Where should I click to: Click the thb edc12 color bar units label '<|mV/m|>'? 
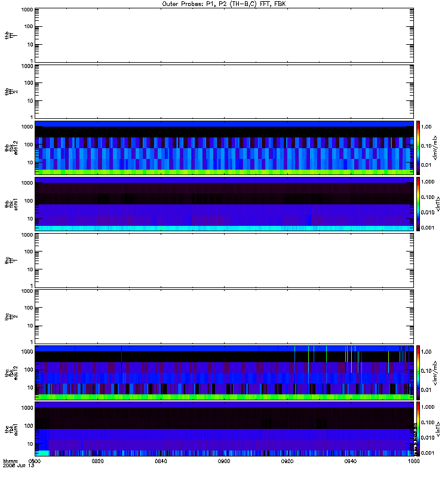435,148
